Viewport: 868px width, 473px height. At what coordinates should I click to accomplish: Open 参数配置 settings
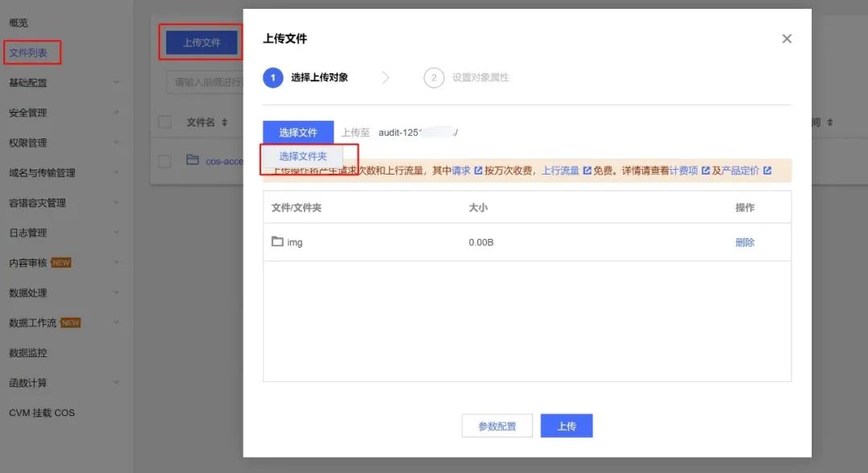click(x=497, y=426)
